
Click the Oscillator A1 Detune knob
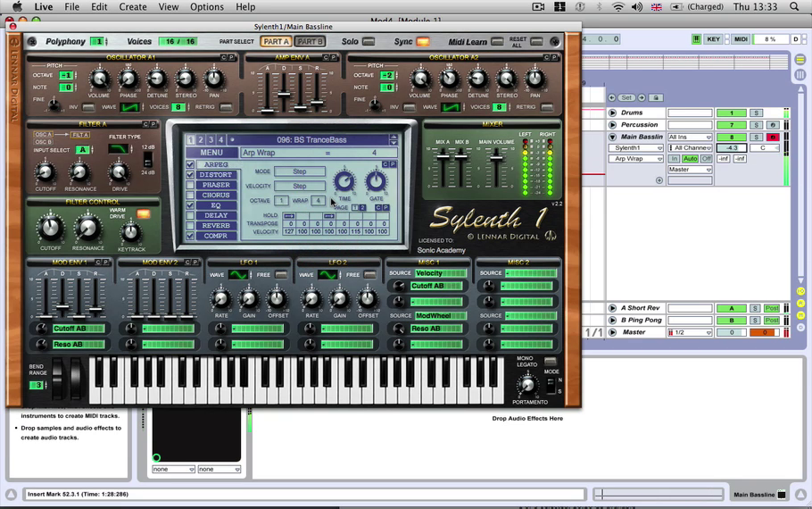pyautogui.click(x=156, y=79)
